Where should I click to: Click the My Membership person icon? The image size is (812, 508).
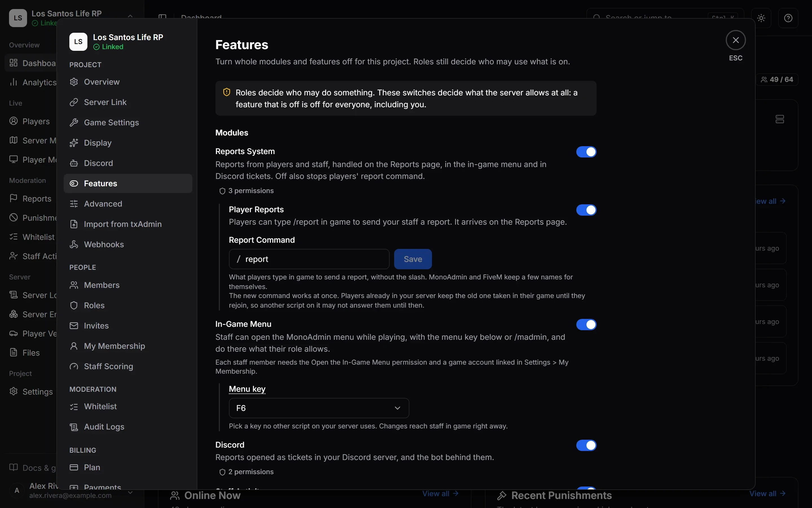[x=74, y=346]
